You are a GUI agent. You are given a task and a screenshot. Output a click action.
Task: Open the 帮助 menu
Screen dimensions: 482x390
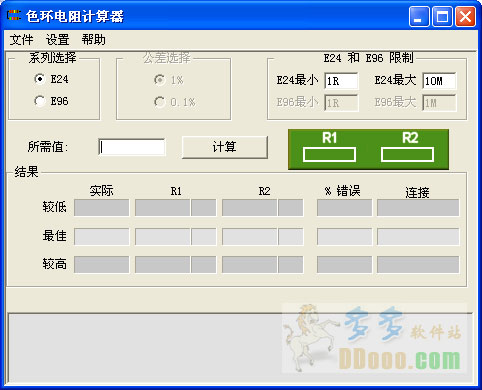94,40
